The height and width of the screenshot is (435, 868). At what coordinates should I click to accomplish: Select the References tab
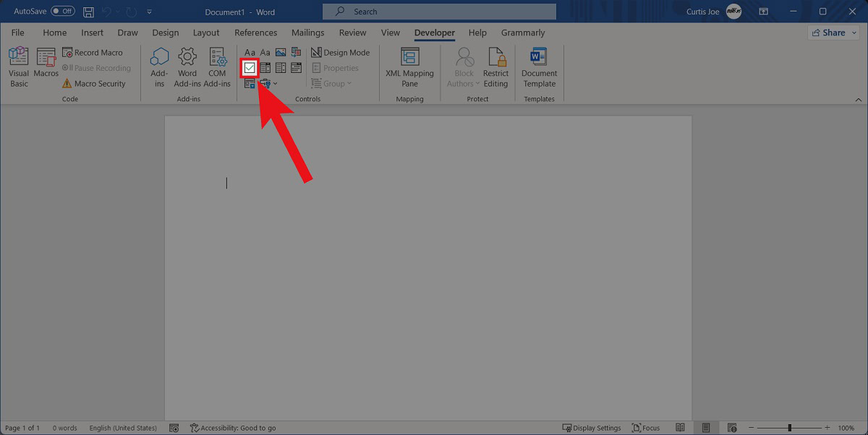255,33
